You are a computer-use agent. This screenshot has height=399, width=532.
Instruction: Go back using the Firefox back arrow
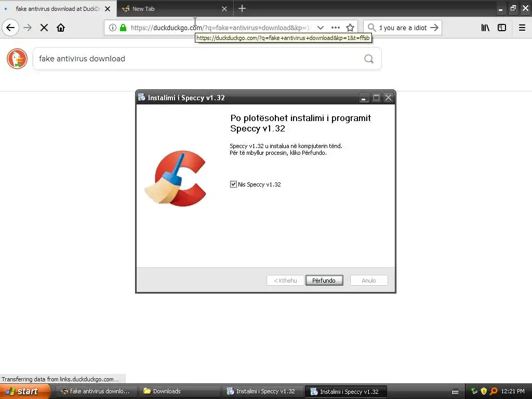click(10, 28)
